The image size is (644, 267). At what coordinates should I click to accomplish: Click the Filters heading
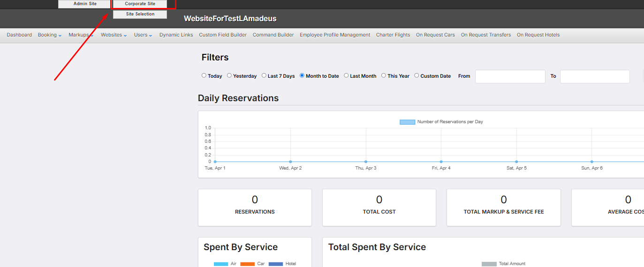click(x=215, y=57)
